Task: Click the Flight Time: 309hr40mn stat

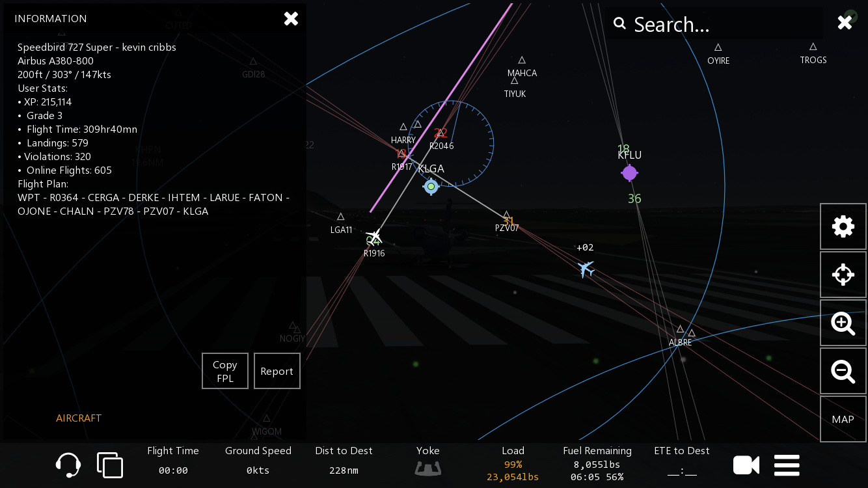Action: (77, 129)
